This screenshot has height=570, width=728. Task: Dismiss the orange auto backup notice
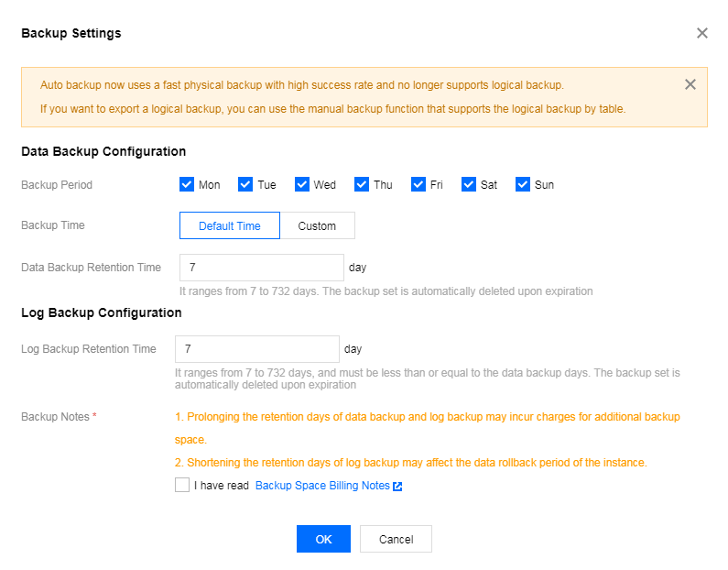point(690,84)
